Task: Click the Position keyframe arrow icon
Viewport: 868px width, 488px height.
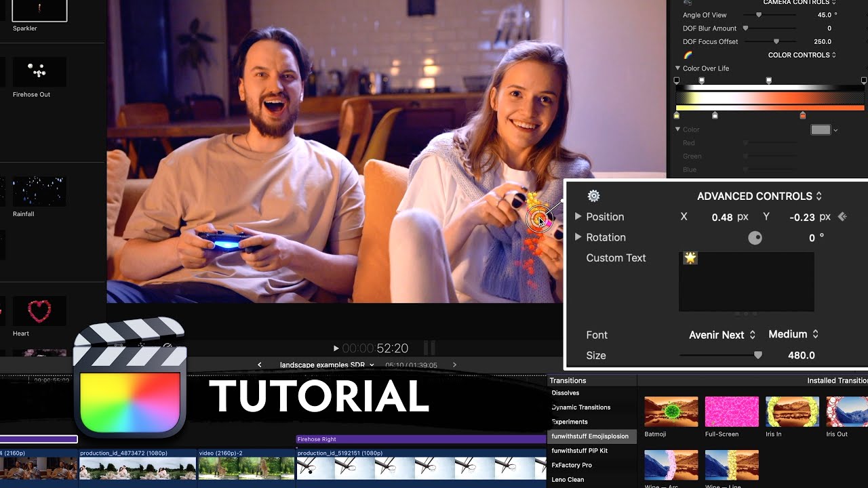Action: (x=842, y=217)
